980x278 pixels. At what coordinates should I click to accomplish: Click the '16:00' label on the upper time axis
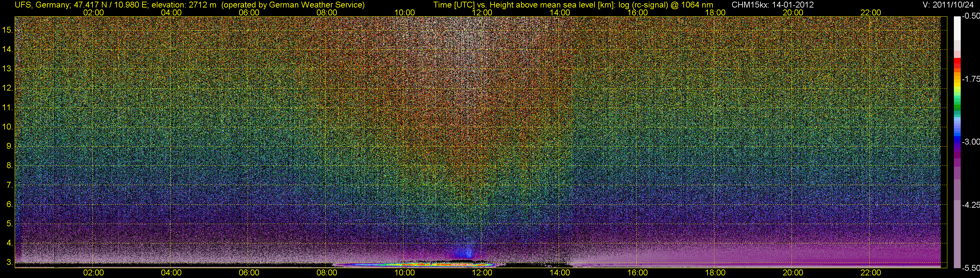[638, 12]
